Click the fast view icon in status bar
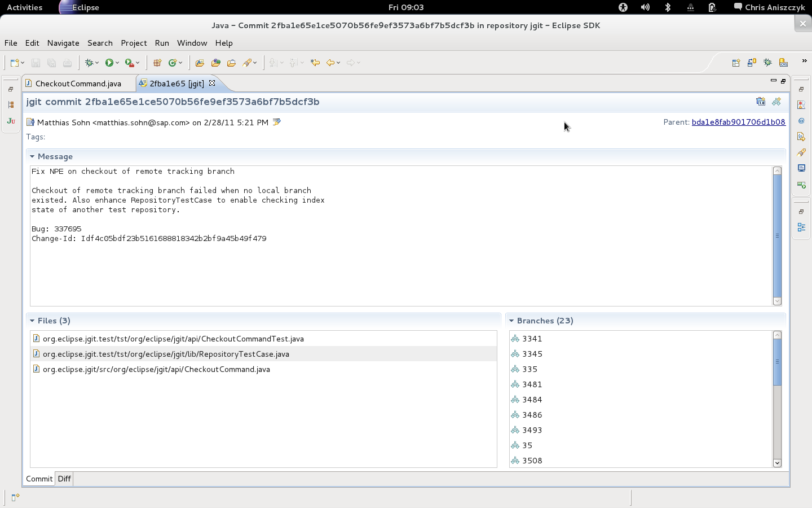The height and width of the screenshot is (508, 812). pyautogui.click(x=15, y=497)
